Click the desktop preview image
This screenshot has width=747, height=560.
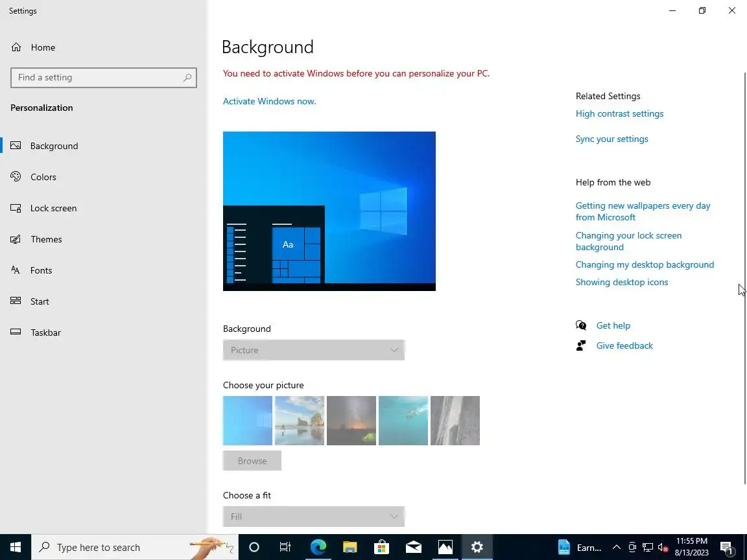pos(329,211)
